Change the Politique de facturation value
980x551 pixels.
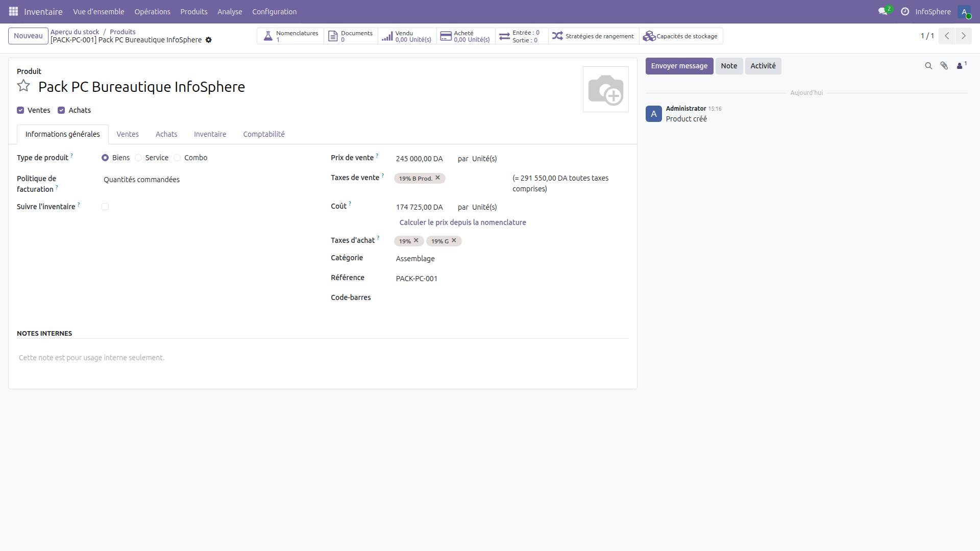tap(141, 179)
